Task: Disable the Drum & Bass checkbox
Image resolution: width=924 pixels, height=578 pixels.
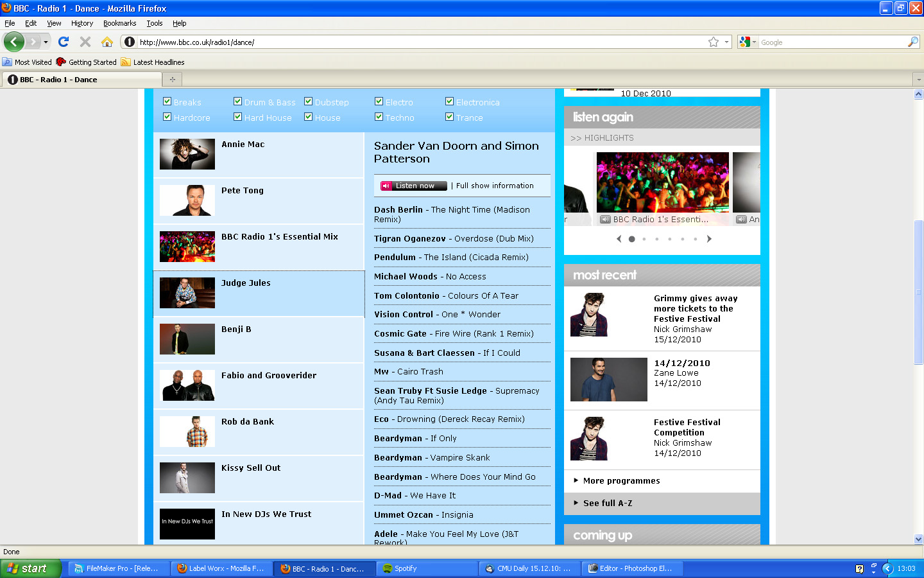Action: 238,101
